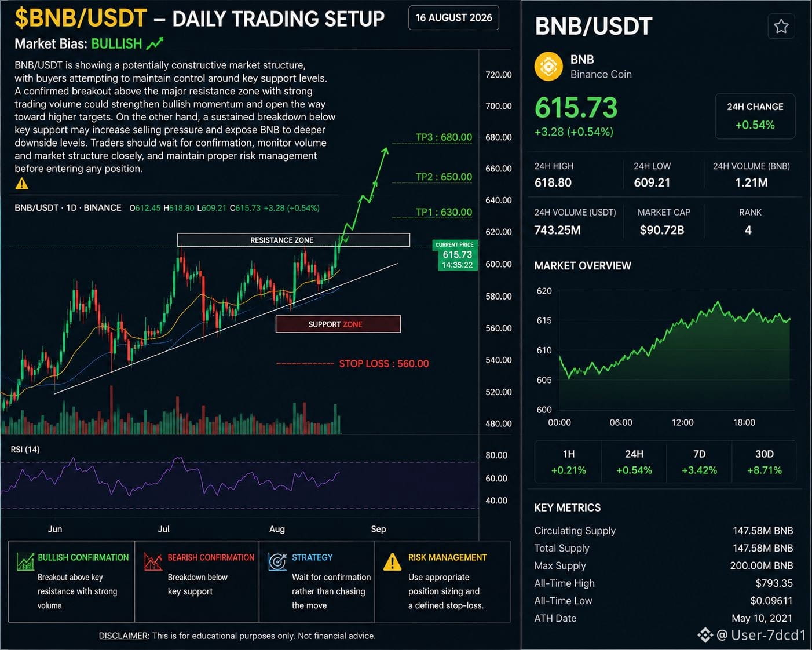Image resolution: width=812 pixels, height=650 pixels.
Task: Click the Bullish Confirmation chart icon
Action: point(25,561)
